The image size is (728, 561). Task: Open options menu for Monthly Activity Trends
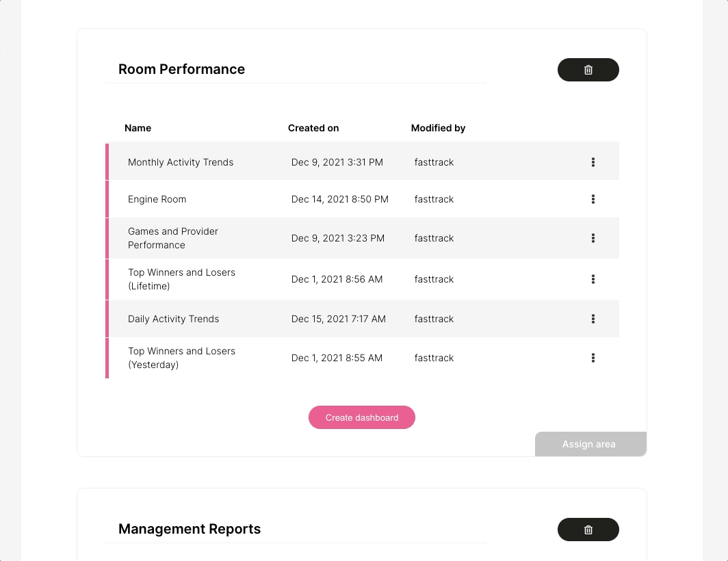pyautogui.click(x=593, y=162)
